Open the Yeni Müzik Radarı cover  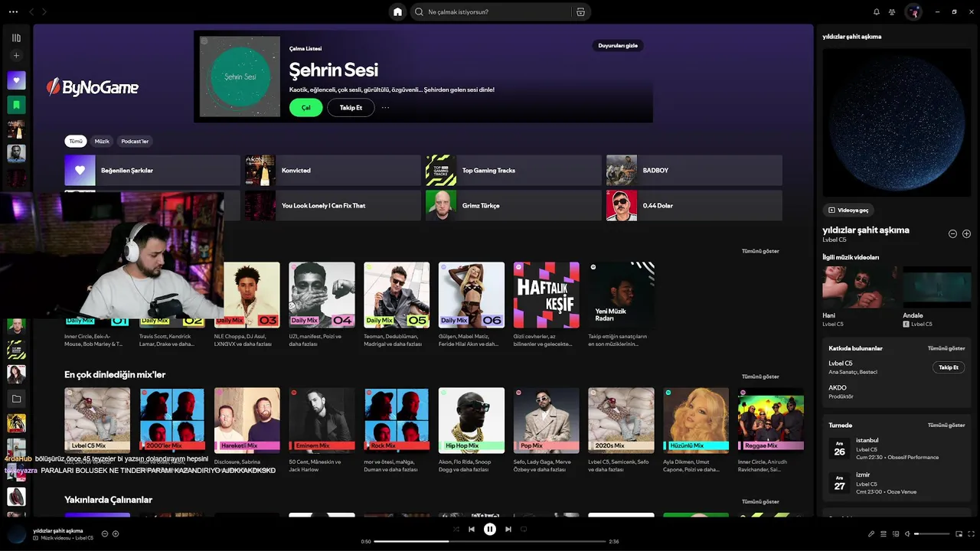621,295
